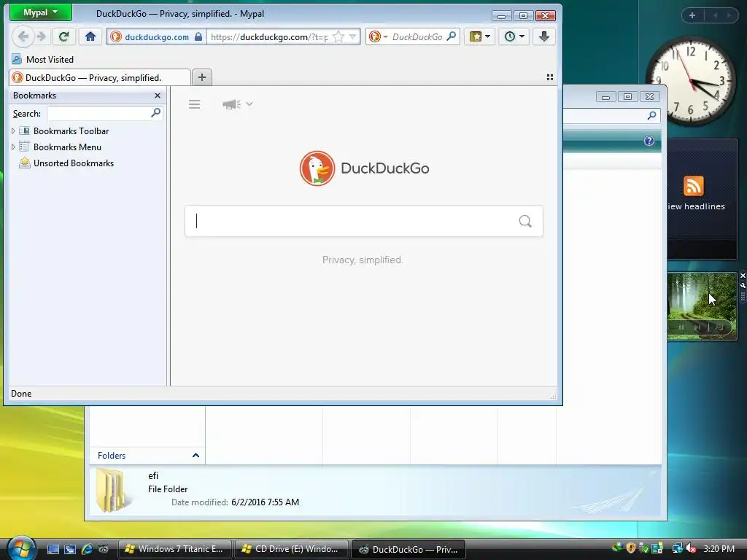Viewport: 747px width, 560px height.
Task: Click the DuckDuckGo megaphone icon
Action: [x=231, y=104]
